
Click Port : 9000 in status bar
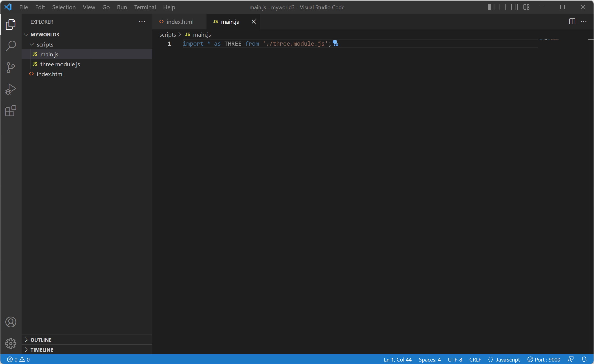pyautogui.click(x=544, y=360)
